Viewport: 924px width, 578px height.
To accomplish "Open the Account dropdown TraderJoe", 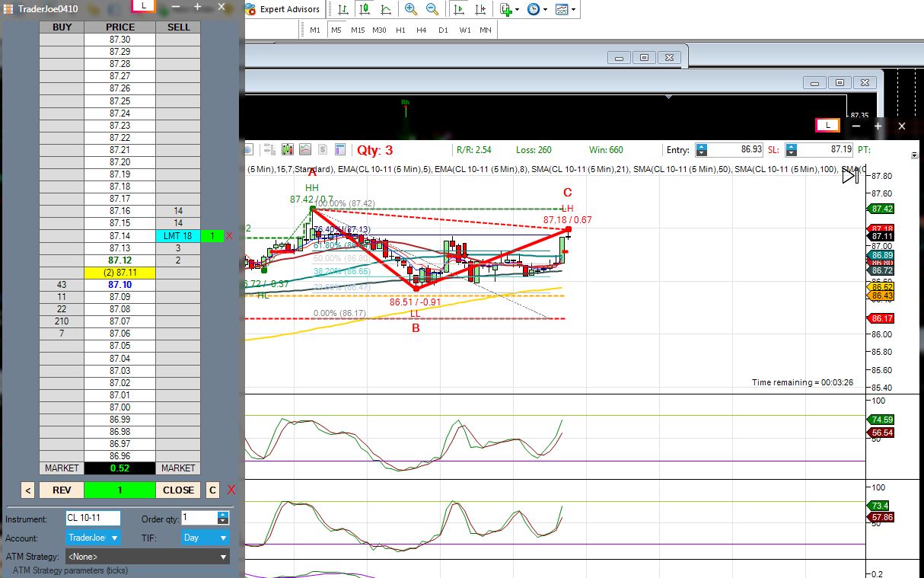I will (94, 538).
